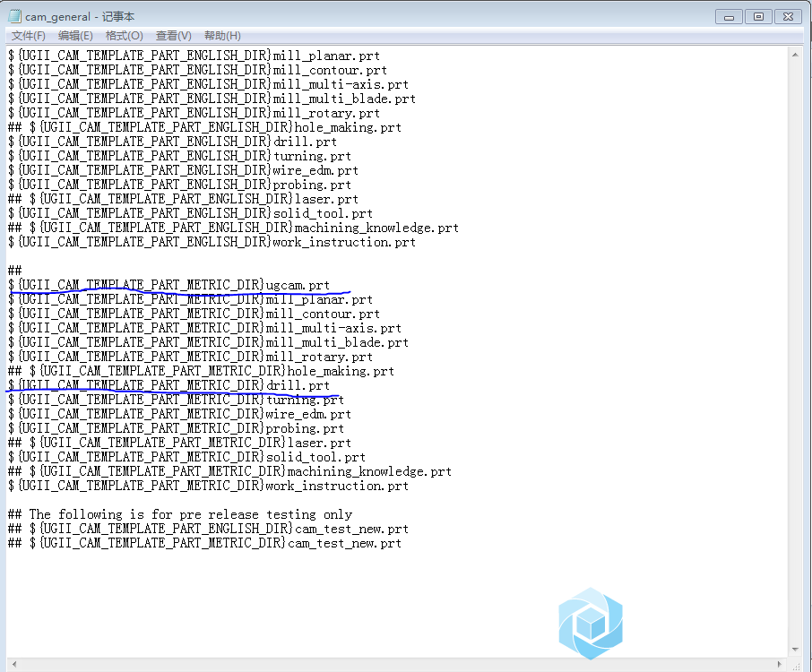Click the 'pre release testing only' comment line
Image resolution: width=812 pixels, height=672 pixels.
[x=180, y=514]
